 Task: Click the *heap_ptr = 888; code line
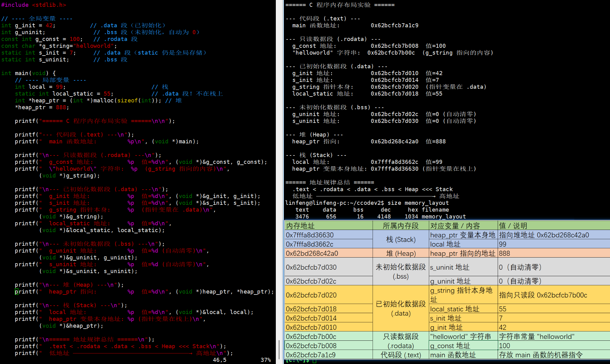(x=42, y=107)
